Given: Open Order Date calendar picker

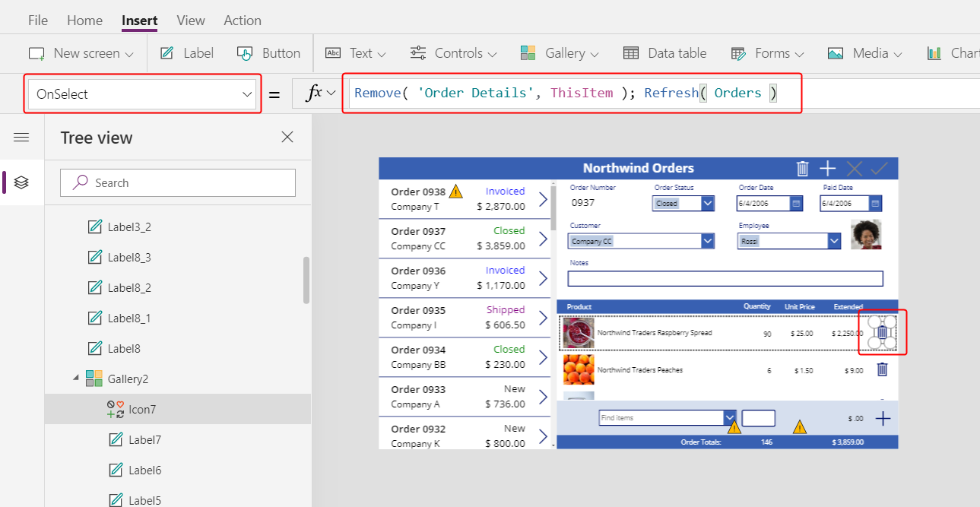Looking at the screenshot, I should (796, 204).
